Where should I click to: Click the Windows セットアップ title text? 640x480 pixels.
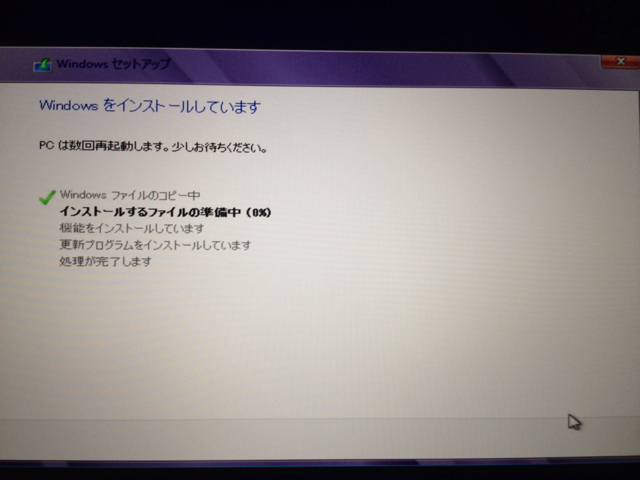point(113,64)
